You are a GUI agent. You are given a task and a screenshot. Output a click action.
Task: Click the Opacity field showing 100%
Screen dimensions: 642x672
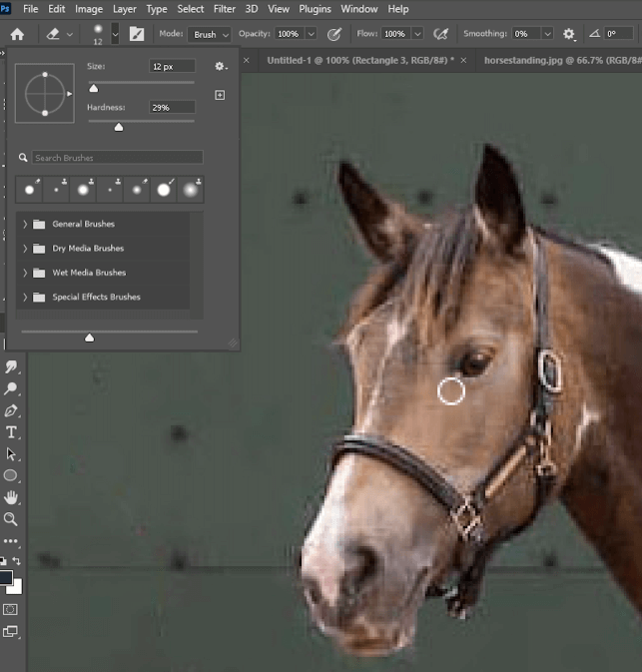click(291, 34)
